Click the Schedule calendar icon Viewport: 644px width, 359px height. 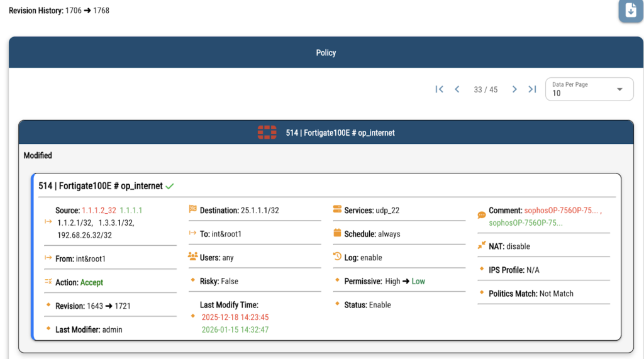(338, 233)
